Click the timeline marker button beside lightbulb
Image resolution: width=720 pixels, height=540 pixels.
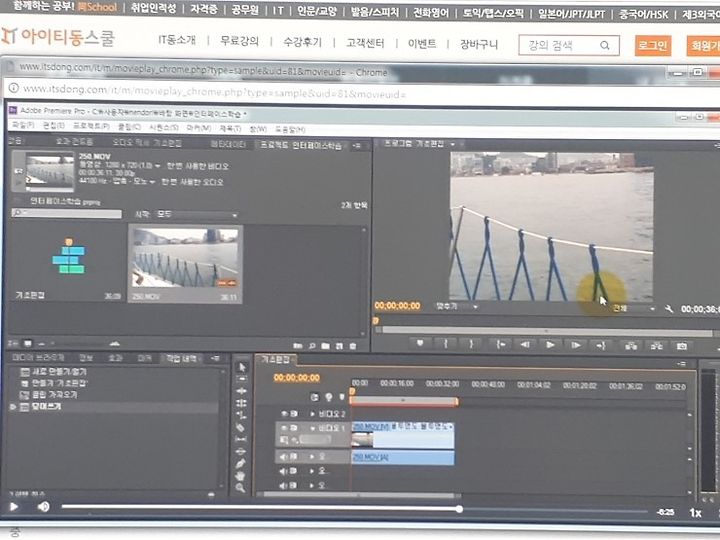click(x=342, y=397)
